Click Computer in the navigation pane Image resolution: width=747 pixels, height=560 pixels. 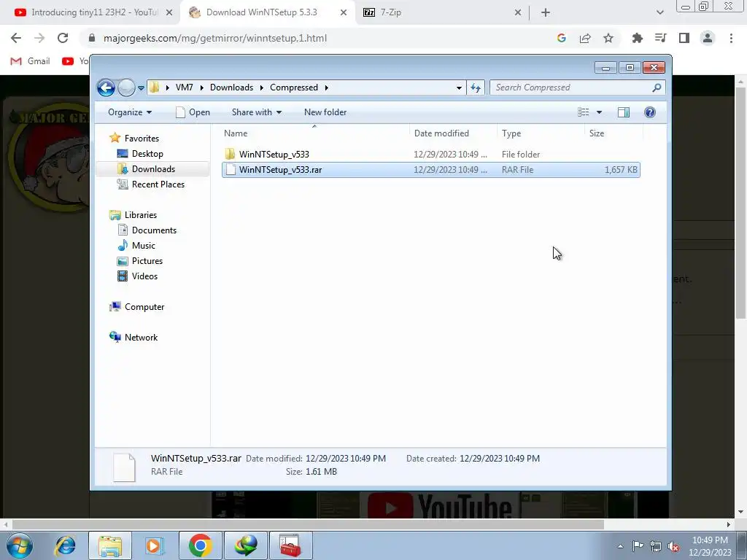[144, 307]
